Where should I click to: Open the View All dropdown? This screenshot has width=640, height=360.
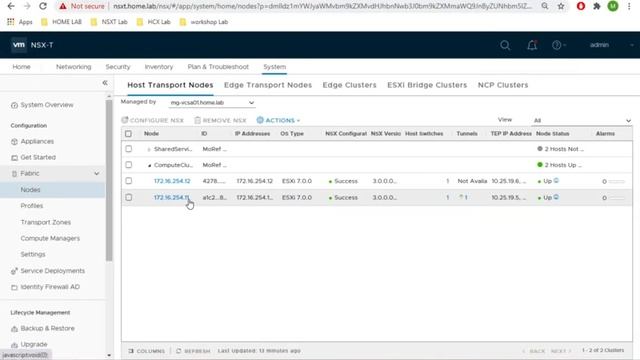(582, 120)
